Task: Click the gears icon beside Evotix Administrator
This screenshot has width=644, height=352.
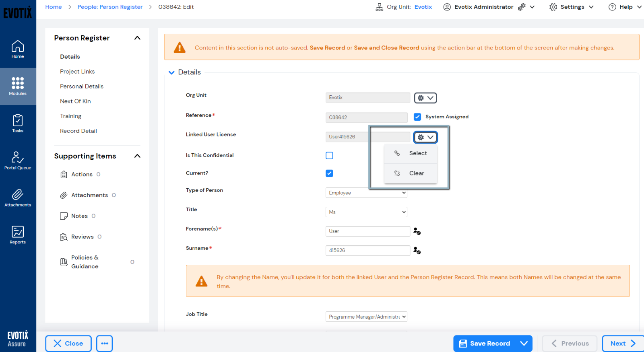Action: [x=522, y=7]
